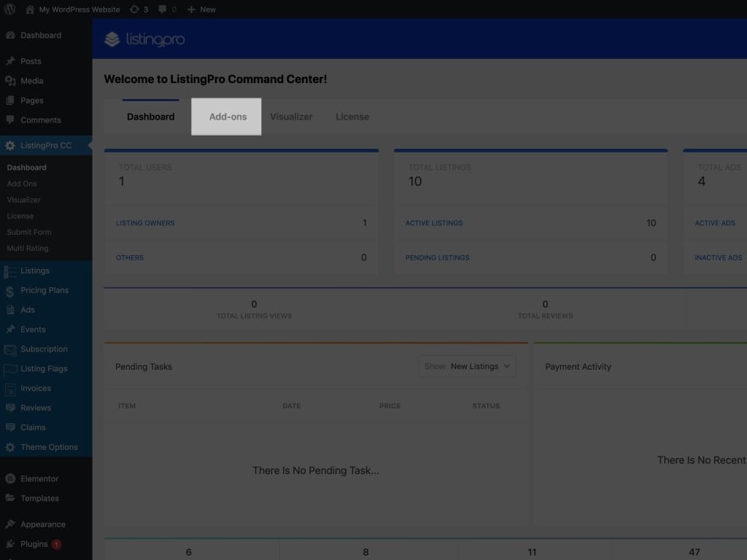Screen dimensions: 747x560
Task: Click the WordPress logo icon
Action: pyautogui.click(x=9, y=9)
